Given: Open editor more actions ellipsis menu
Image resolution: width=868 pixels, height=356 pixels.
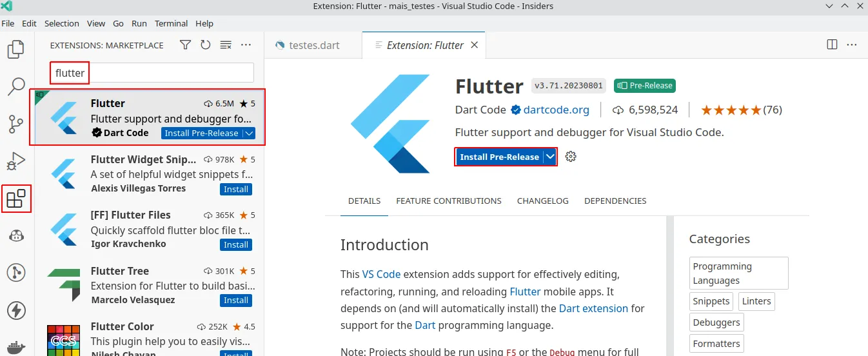Looking at the screenshot, I should pyautogui.click(x=853, y=45).
